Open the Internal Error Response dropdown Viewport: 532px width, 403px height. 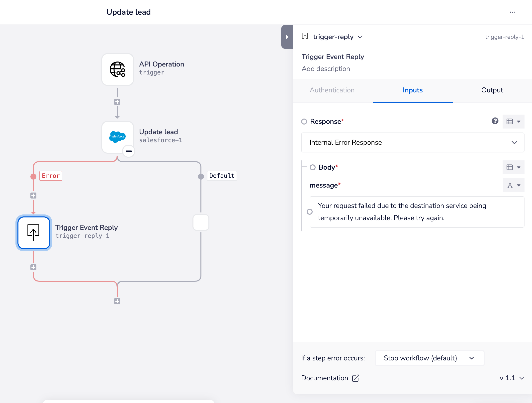click(413, 142)
